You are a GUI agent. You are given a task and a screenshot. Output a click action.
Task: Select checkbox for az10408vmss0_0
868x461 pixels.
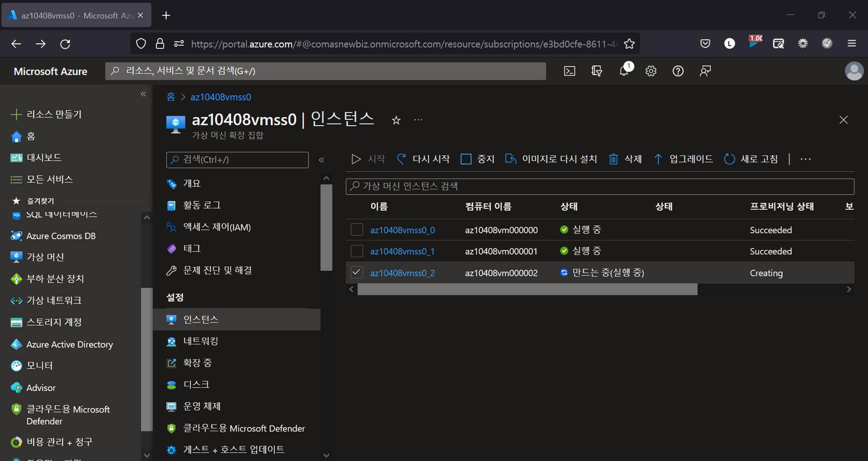[x=357, y=229]
